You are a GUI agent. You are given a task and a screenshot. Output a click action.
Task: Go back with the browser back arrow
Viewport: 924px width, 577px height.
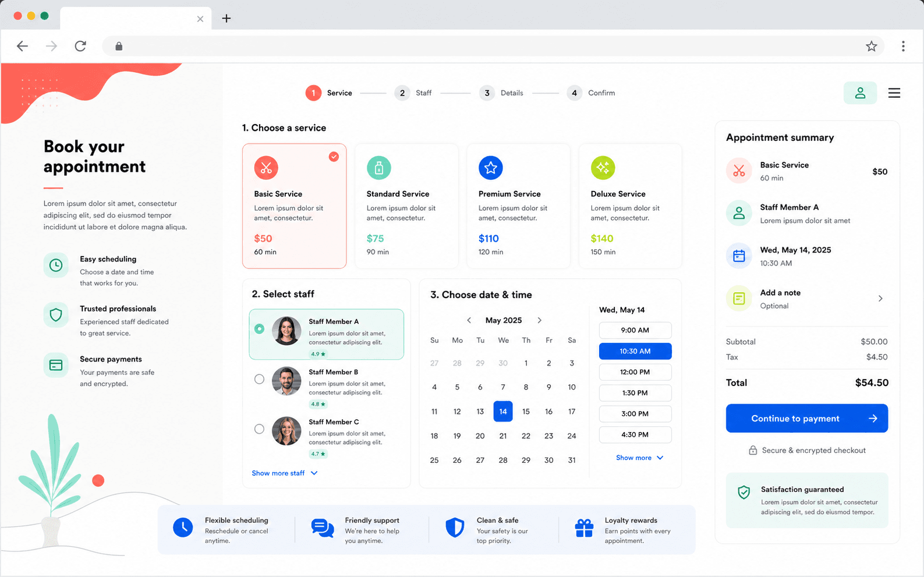22,46
